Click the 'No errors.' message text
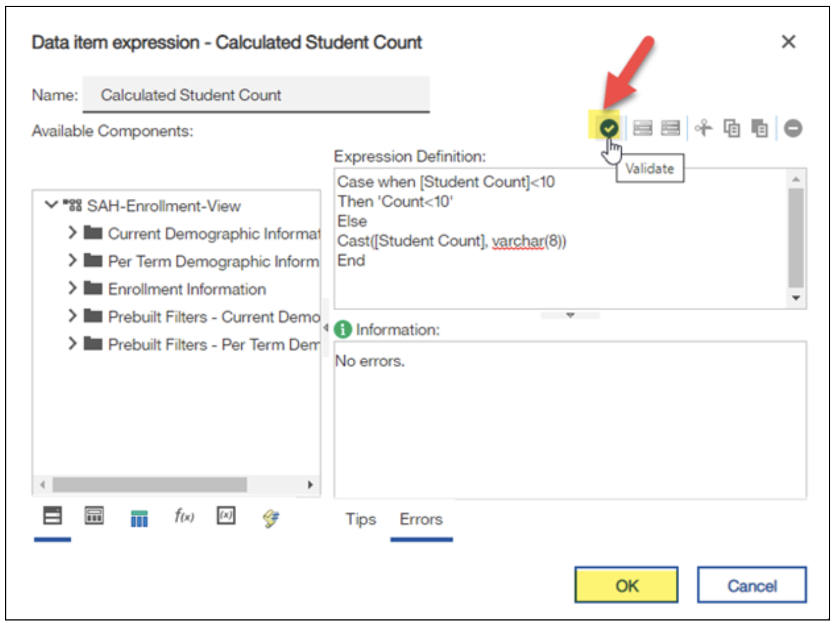840x632 pixels. (x=370, y=361)
